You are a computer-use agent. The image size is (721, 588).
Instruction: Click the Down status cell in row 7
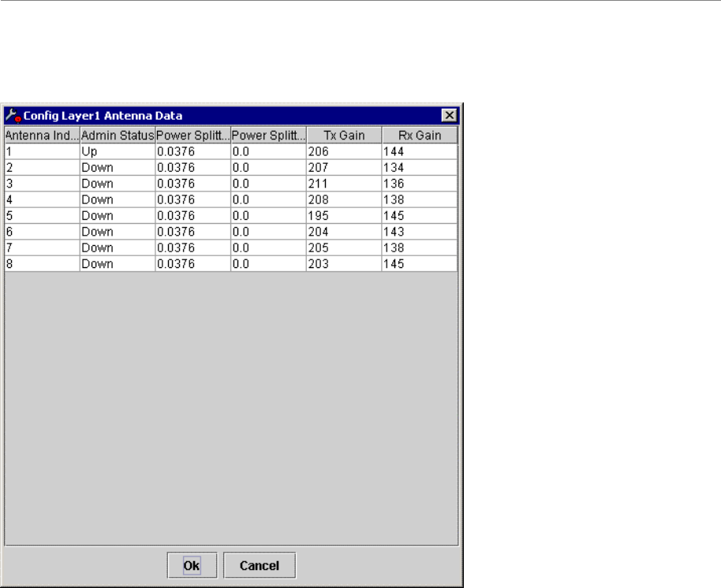point(118,248)
